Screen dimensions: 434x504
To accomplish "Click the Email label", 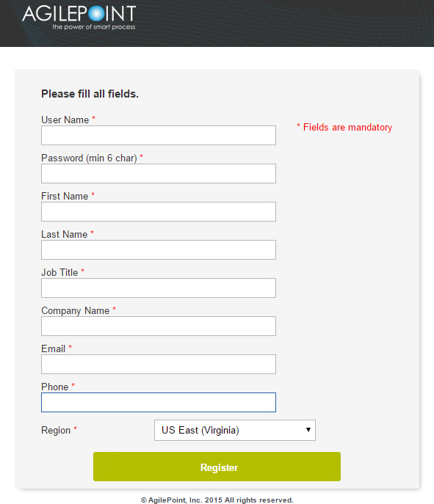I will coord(53,348).
